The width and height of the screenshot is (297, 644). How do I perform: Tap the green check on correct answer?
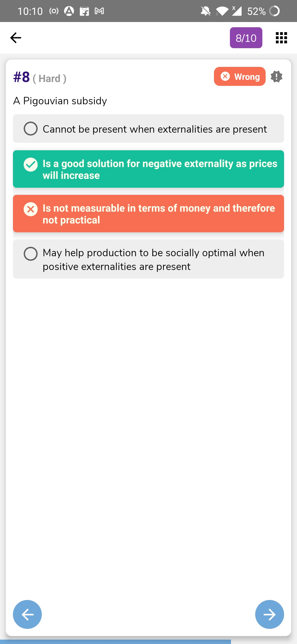coord(31,165)
